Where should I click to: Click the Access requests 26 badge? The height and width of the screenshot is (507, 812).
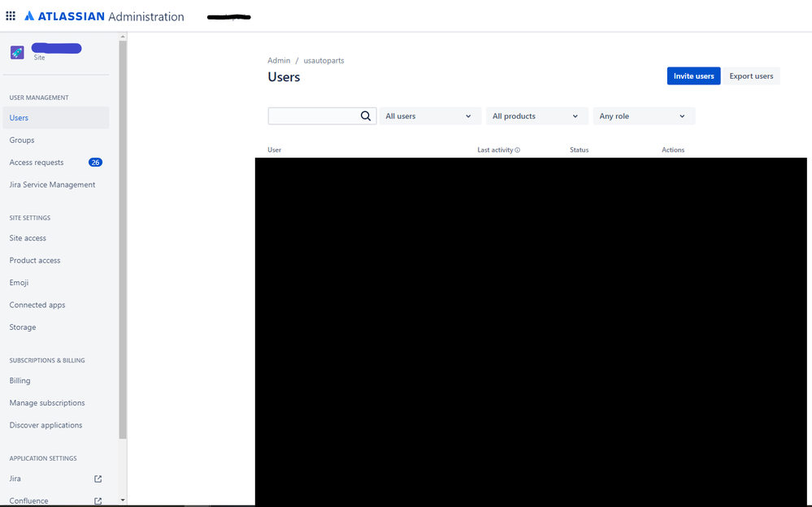click(95, 162)
